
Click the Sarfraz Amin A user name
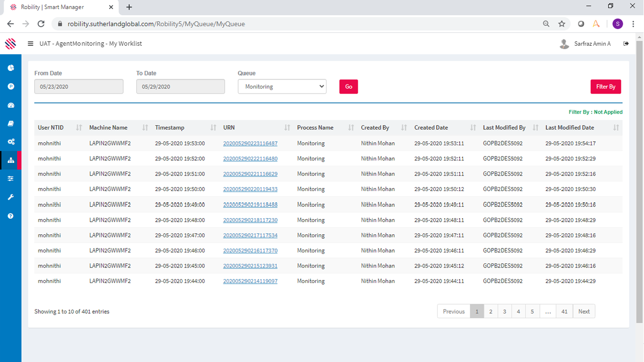[592, 44]
